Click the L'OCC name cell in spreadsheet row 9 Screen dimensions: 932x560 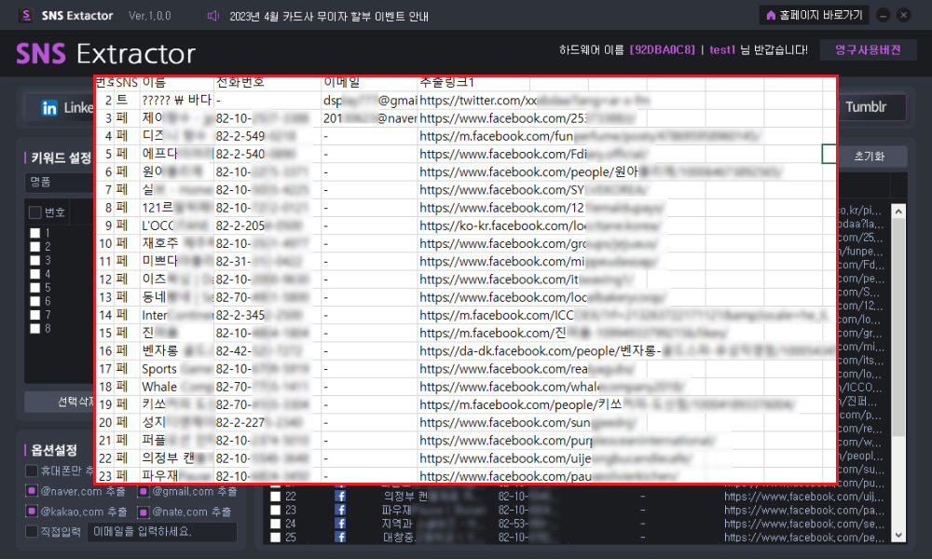177,225
